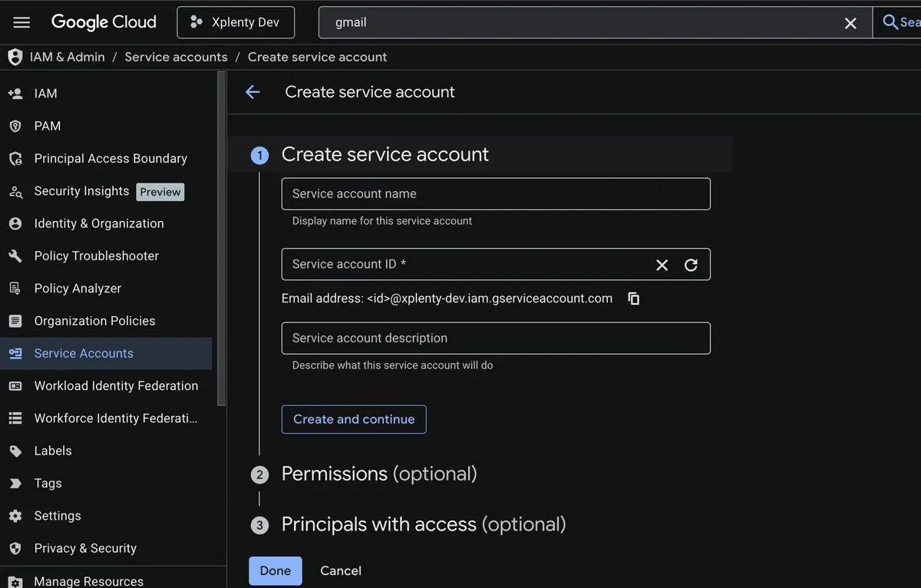921x588 pixels.
Task: Click the Identity & Organization icon
Action: 15,223
